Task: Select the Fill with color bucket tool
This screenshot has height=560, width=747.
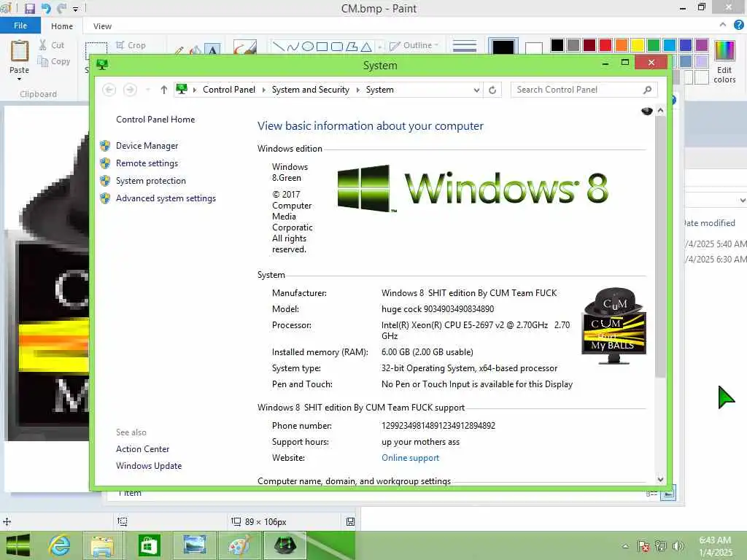Action: [x=196, y=50]
